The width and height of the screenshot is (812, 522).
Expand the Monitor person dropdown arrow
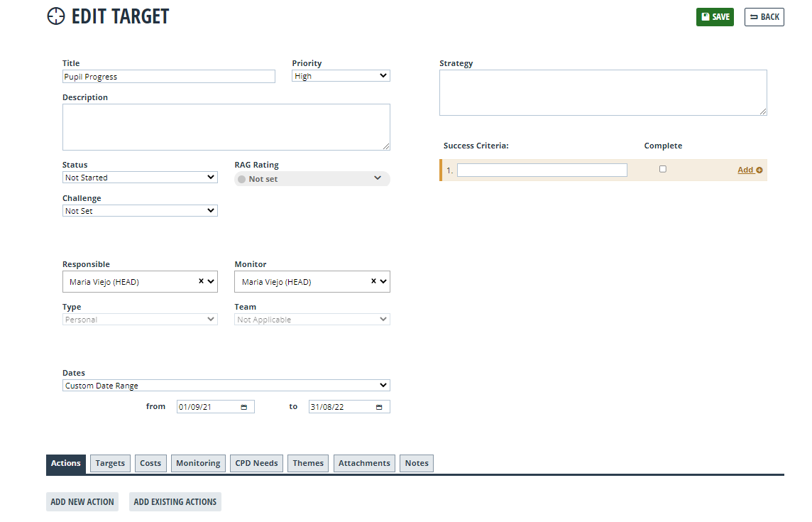click(383, 281)
